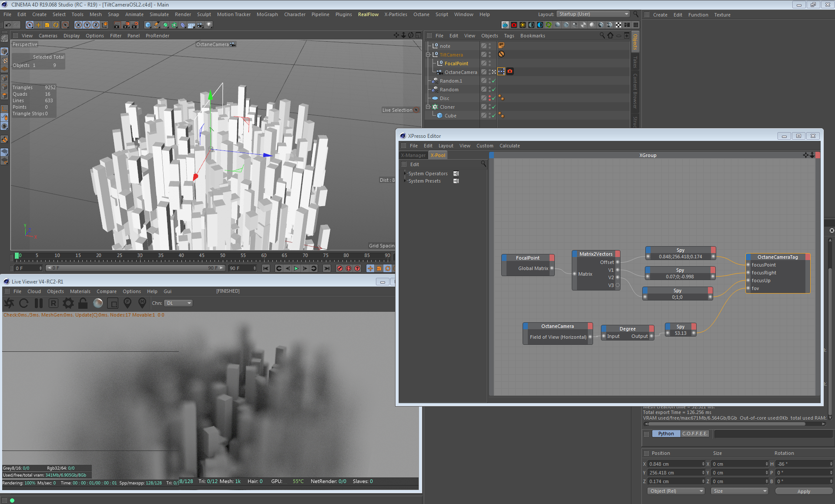The height and width of the screenshot is (504, 835).
Task: Add a Cube primitive from the toolbar
Action: click(148, 25)
